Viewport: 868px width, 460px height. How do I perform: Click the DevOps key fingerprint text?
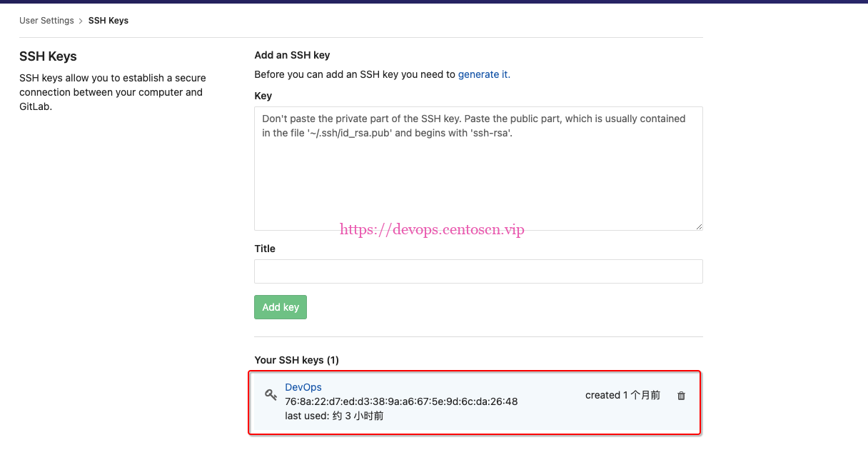tap(401, 401)
